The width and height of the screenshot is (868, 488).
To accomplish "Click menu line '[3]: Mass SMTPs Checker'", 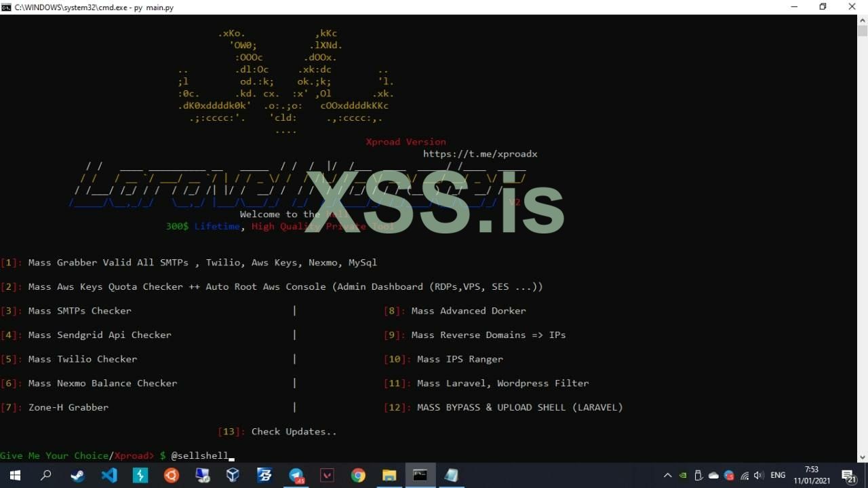I will coord(66,311).
